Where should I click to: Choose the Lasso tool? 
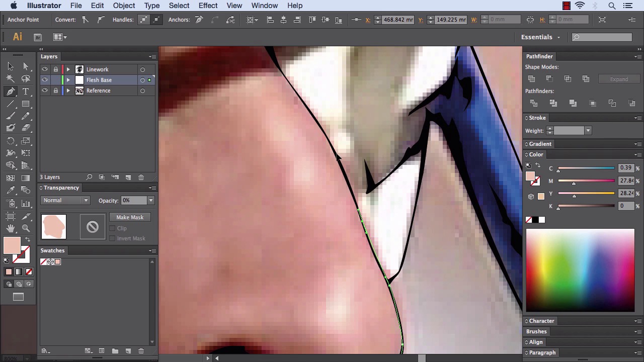point(26,79)
